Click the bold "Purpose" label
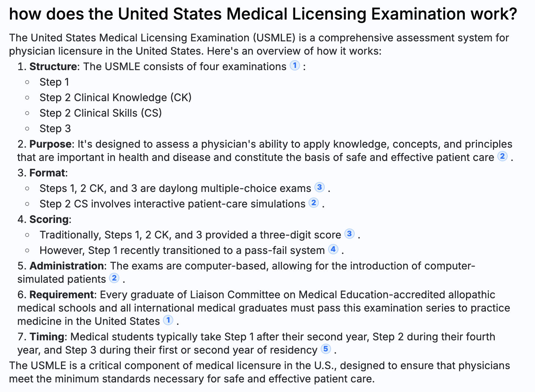 50,144
